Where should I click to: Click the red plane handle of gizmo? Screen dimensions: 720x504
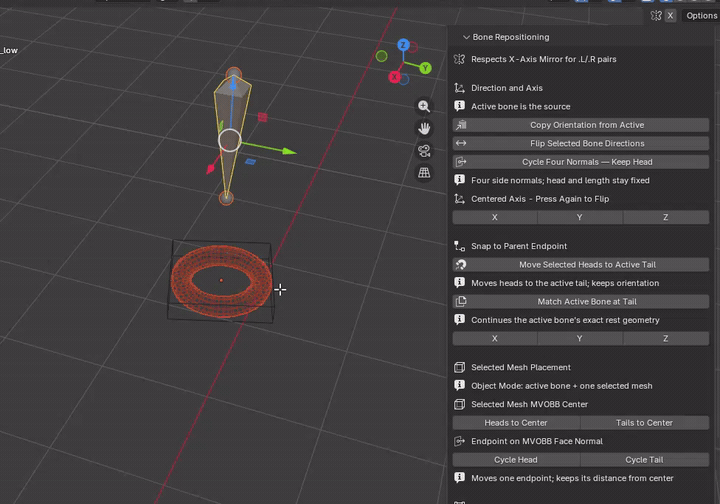[x=262, y=117]
